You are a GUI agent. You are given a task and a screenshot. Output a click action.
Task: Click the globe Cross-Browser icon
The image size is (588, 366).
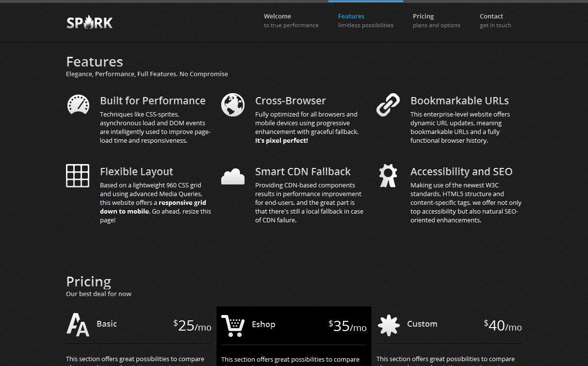click(233, 105)
